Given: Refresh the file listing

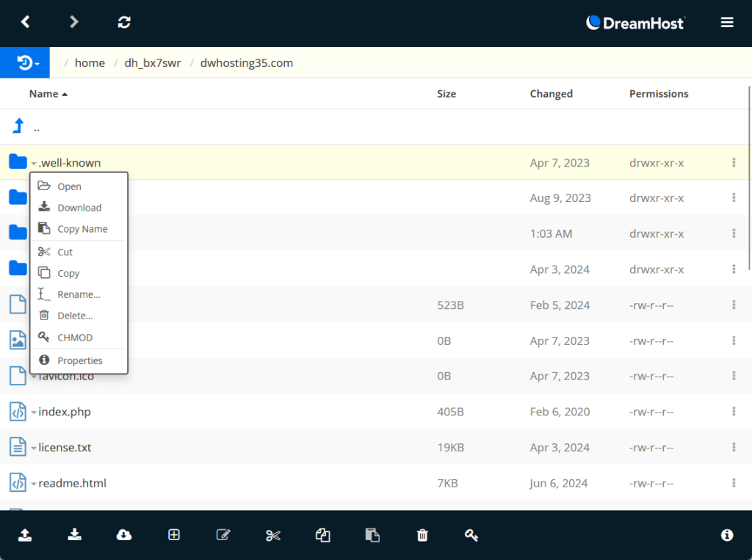Looking at the screenshot, I should [x=124, y=22].
